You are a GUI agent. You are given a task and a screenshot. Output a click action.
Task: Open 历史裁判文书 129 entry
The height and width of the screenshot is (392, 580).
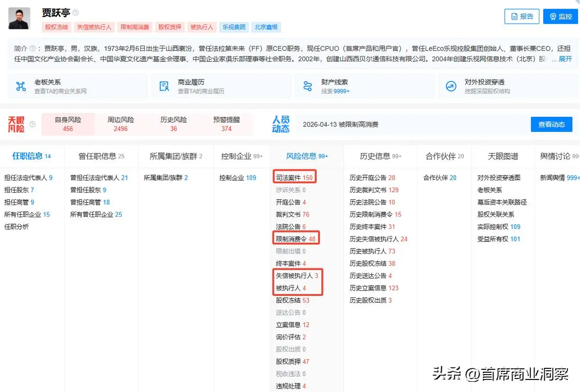point(374,190)
